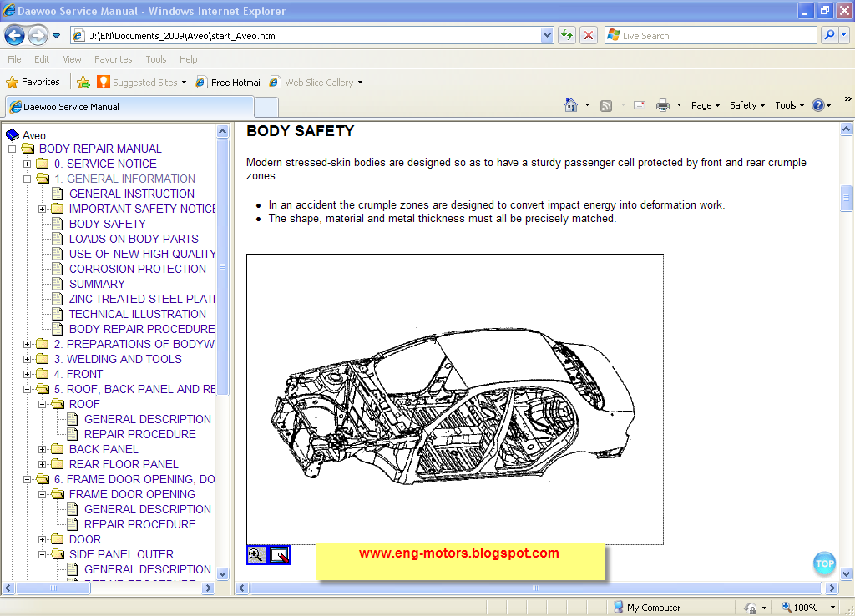
Task: Select the Daewoo Service Manual tab
Action: [129, 107]
